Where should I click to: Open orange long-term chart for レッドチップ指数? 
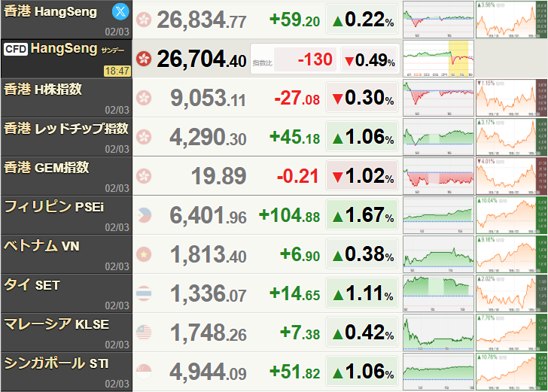(x=511, y=137)
